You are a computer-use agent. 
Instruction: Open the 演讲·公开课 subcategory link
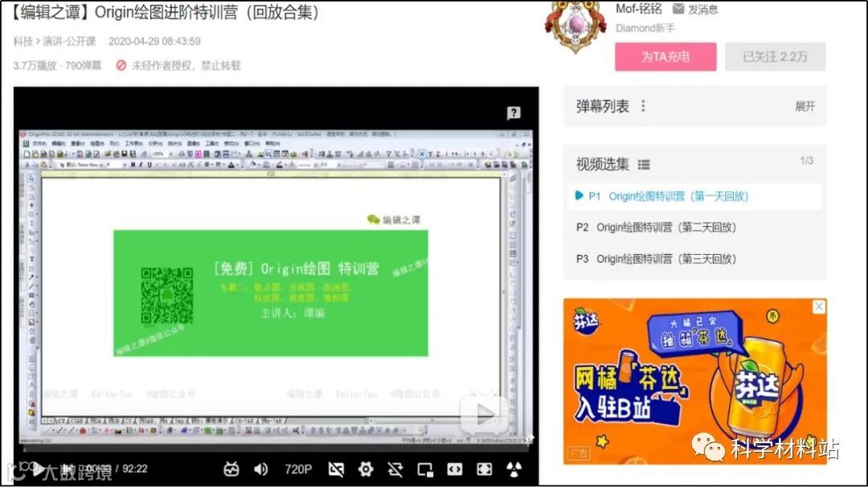[x=69, y=41]
